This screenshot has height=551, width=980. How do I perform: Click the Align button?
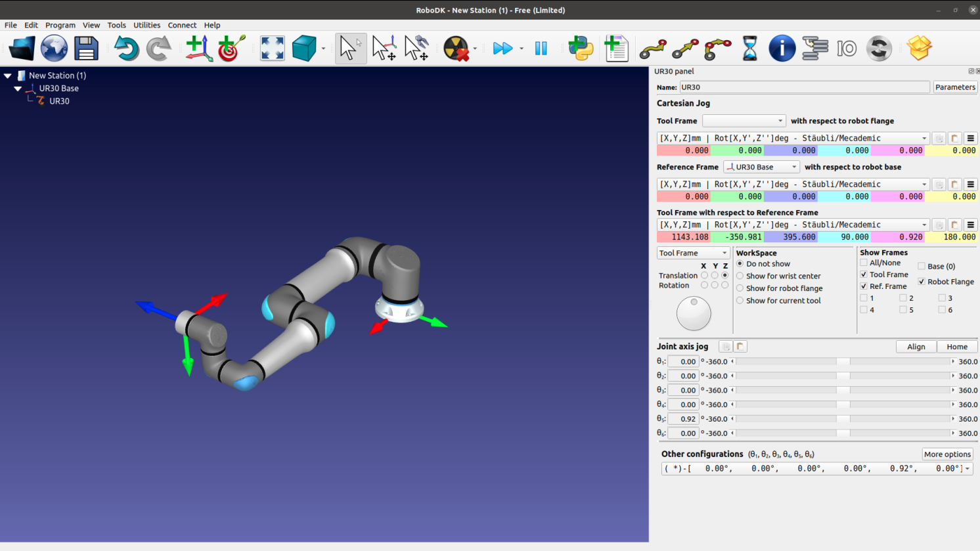coord(916,347)
